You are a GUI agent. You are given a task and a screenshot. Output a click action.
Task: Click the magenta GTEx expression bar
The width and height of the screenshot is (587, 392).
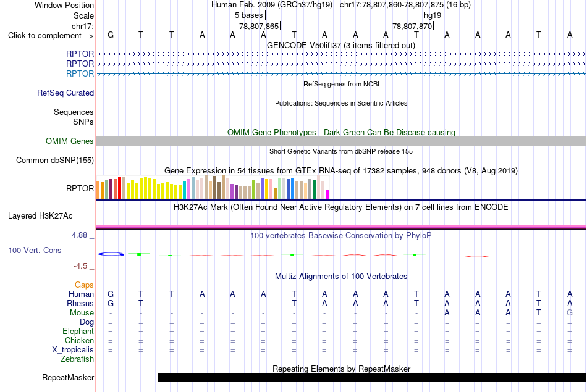coord(327,194)
